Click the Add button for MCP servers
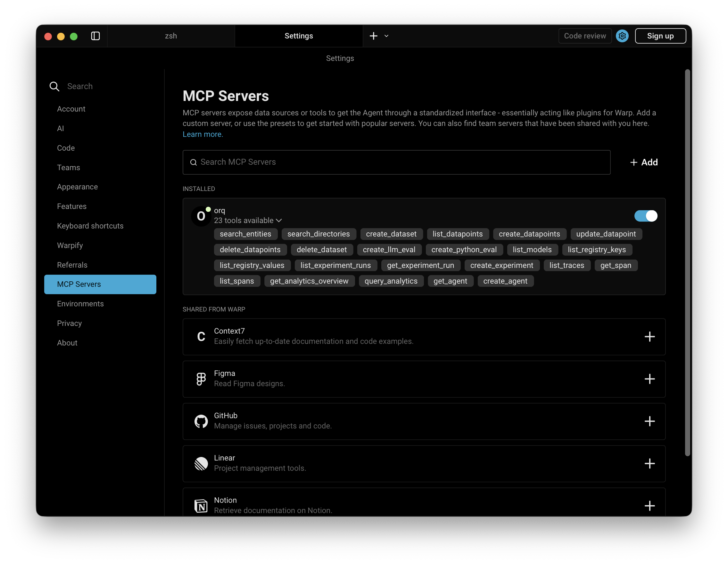 tap(644, 162)
